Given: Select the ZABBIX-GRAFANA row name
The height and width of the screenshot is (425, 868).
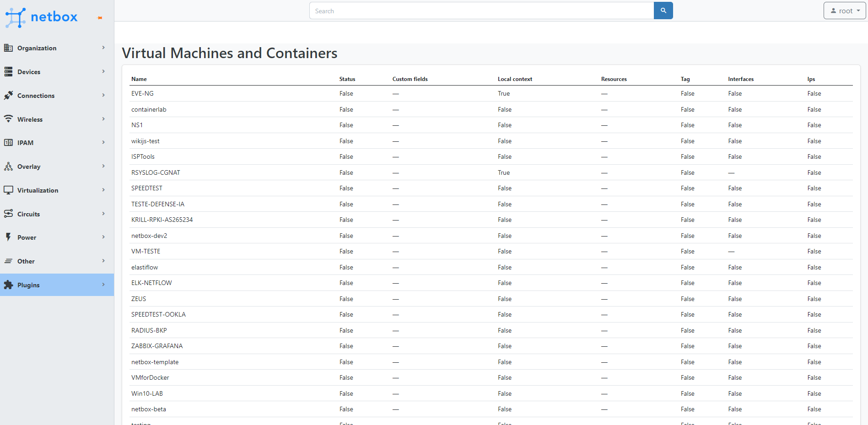Looking at the screenshot, I should 157,346.
